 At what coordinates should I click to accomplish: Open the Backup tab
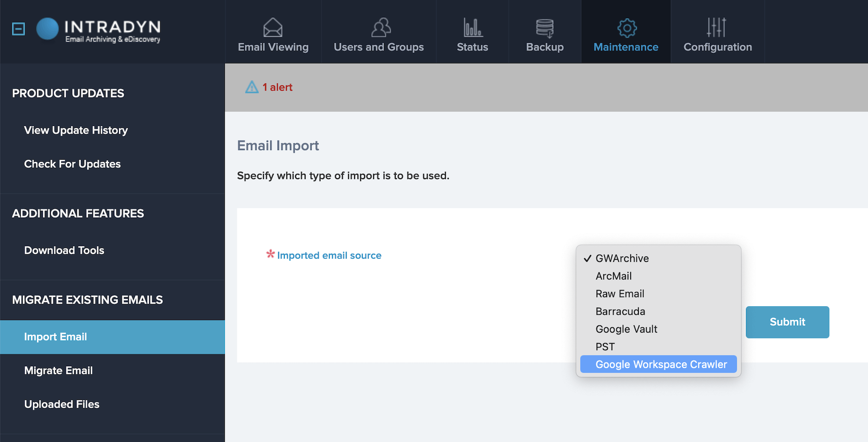545,32
